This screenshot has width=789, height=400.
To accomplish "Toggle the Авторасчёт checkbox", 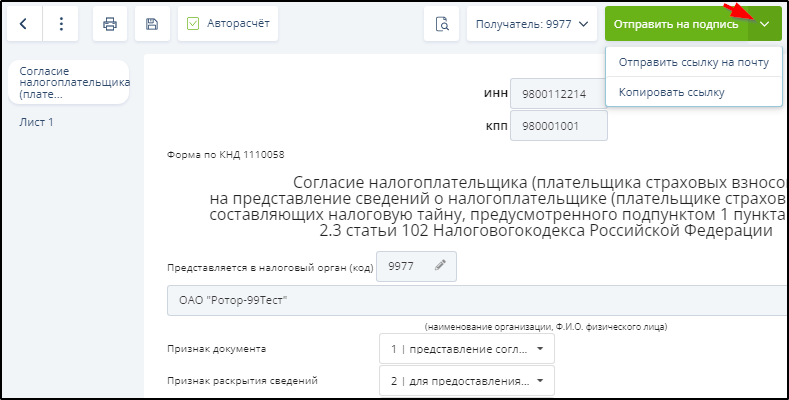I will pyautogui.click(x=194, y=23).
